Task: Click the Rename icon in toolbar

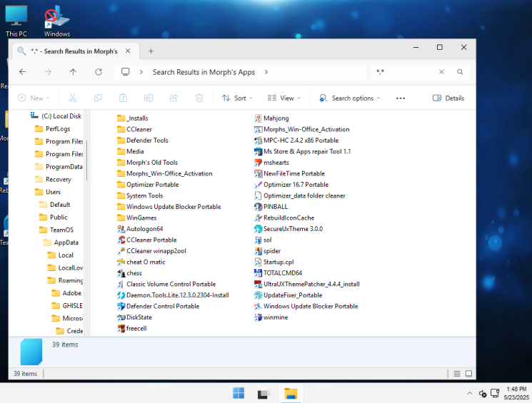Action: (149, 98)
